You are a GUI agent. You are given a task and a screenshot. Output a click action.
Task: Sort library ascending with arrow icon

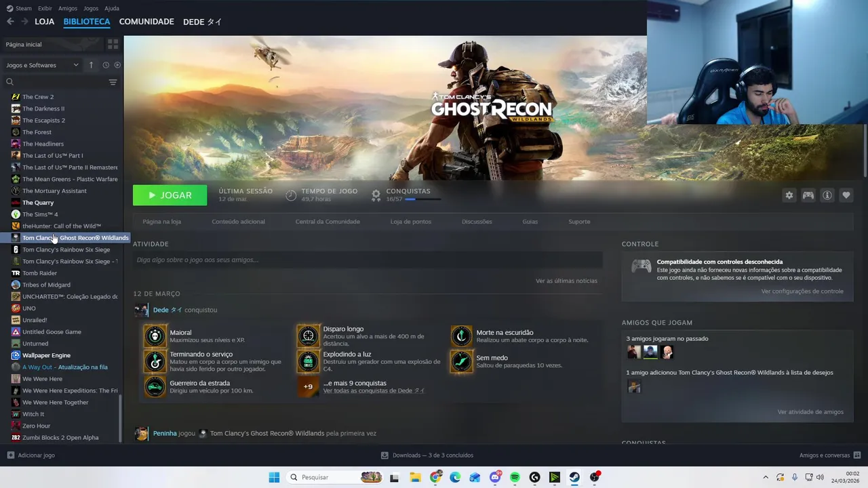(x=91, y=65)
